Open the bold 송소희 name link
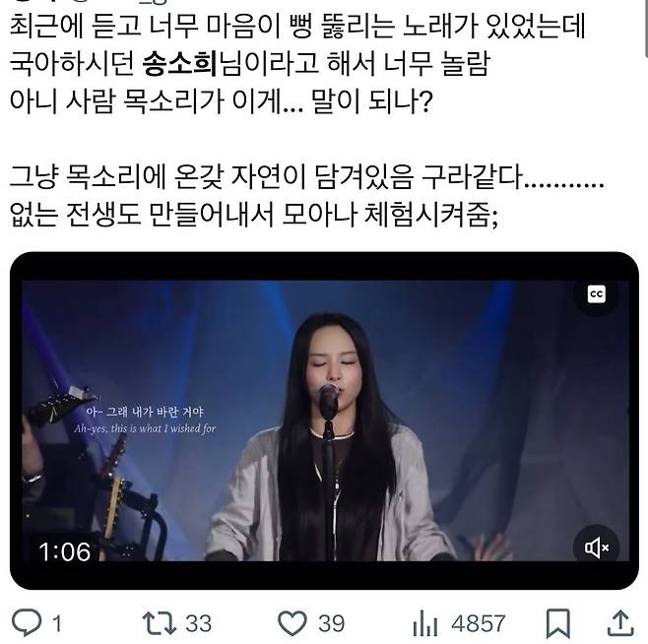 tap(179, 64)
